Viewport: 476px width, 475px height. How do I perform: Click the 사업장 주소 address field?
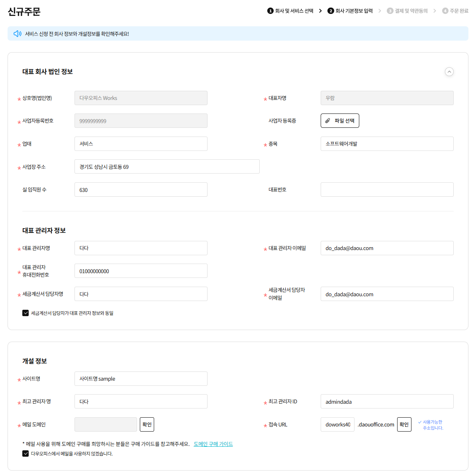coord(167,167)
